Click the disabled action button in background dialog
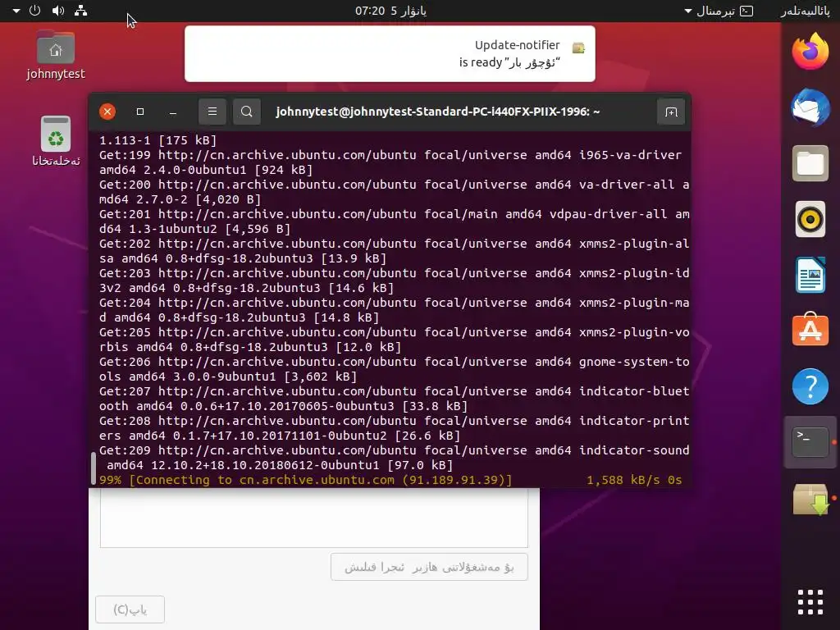 click(429, 567)
